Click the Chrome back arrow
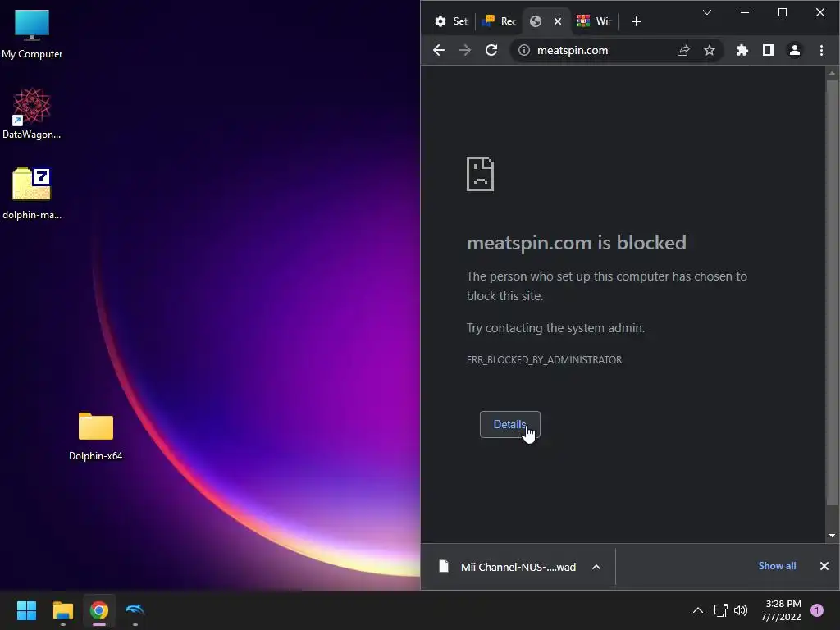Screen dimensions: 840x630 pyautogui.click(x=439, y=50)
